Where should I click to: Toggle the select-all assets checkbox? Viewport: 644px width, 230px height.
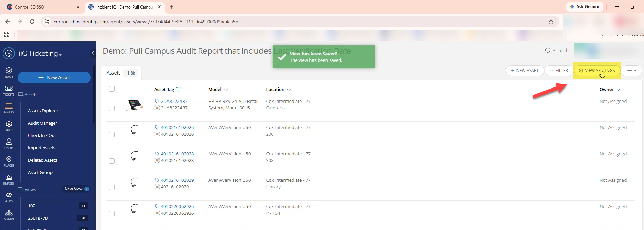coord(112,89)
